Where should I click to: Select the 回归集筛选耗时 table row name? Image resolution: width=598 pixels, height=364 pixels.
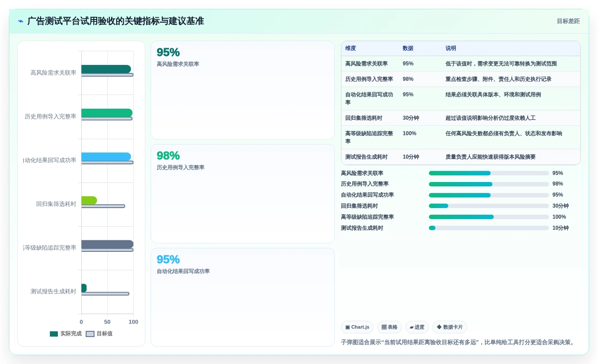(364, 118)
